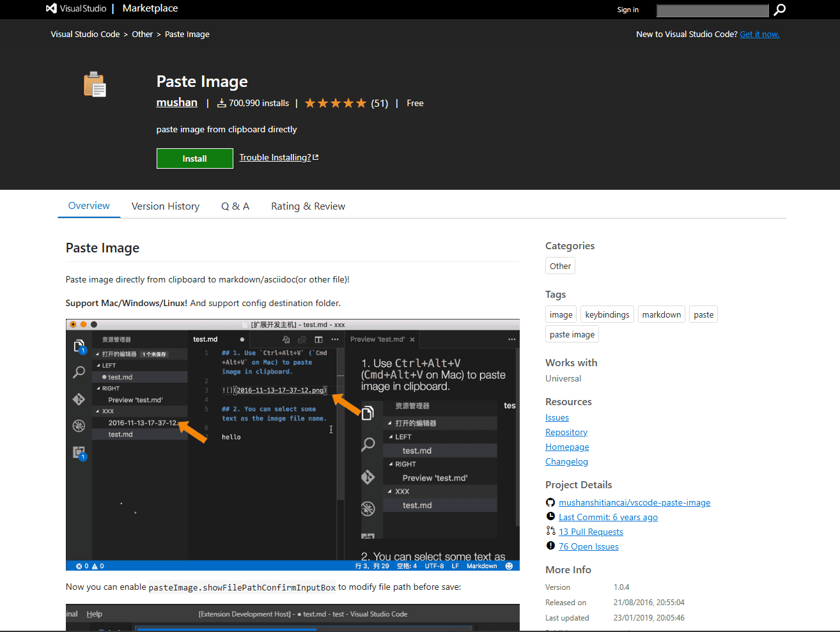
Task: Select the 'keybindings' tag
Action: coord(607,314)
